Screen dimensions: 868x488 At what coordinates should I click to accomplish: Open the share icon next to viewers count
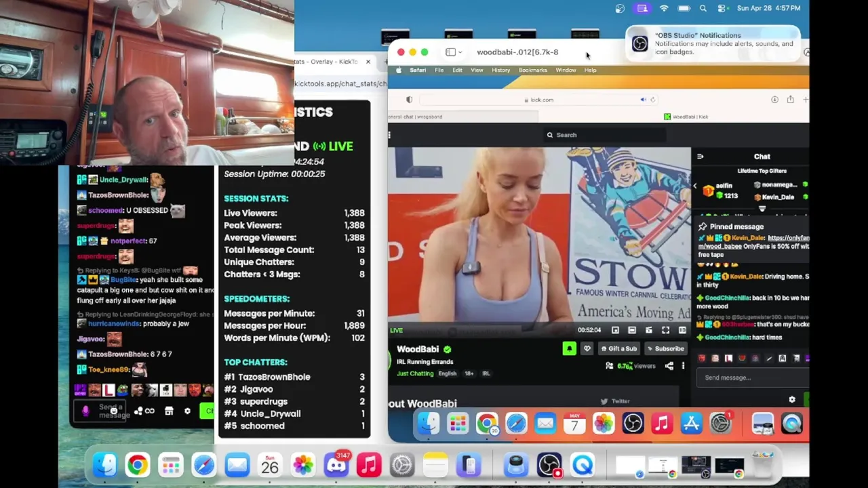coord(669,366)
